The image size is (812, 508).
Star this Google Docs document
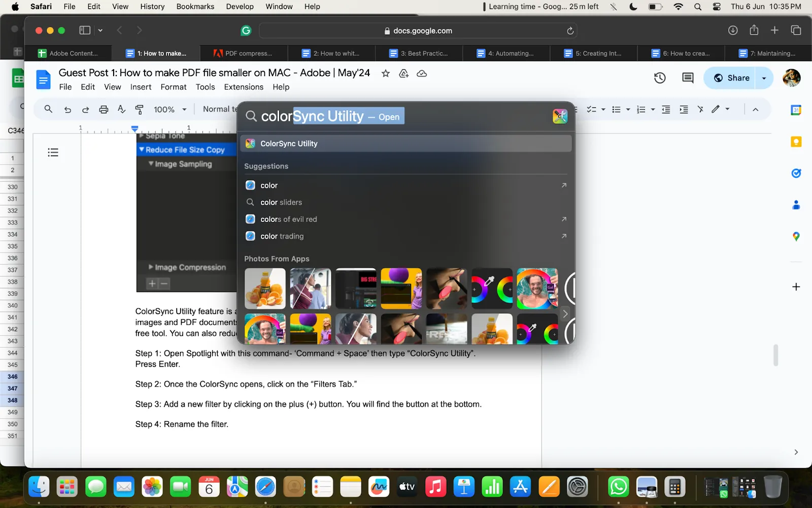[x=386, y=73]
